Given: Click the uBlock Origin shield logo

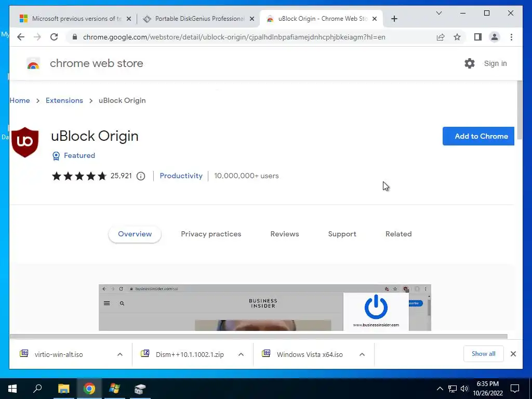Looking at the screenshot, I should (25, 142).
